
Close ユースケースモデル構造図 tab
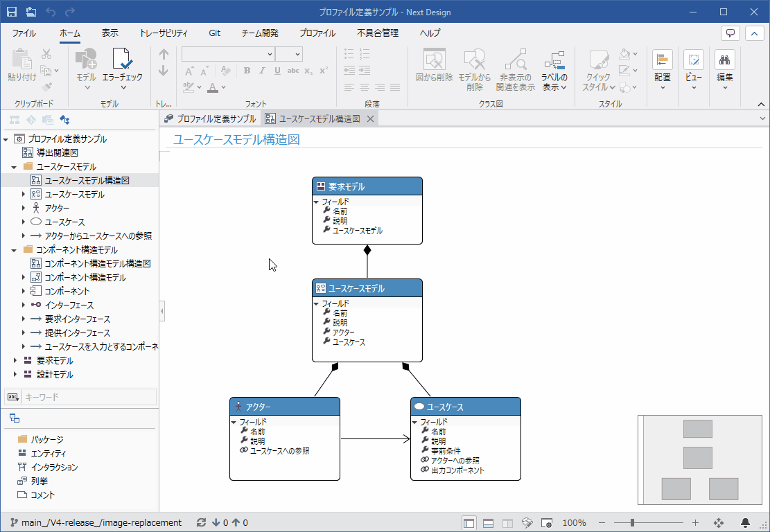coord(370,118)
